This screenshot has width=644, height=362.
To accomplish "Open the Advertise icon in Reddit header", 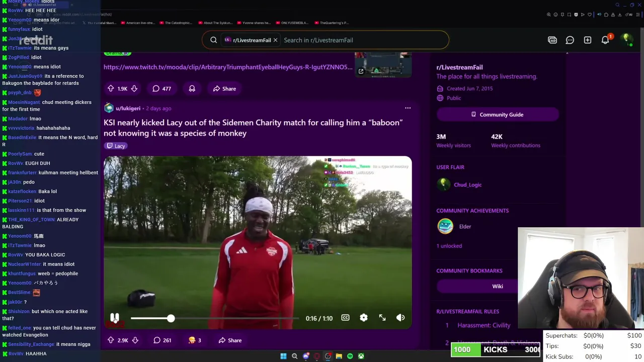I will (552, 40).
